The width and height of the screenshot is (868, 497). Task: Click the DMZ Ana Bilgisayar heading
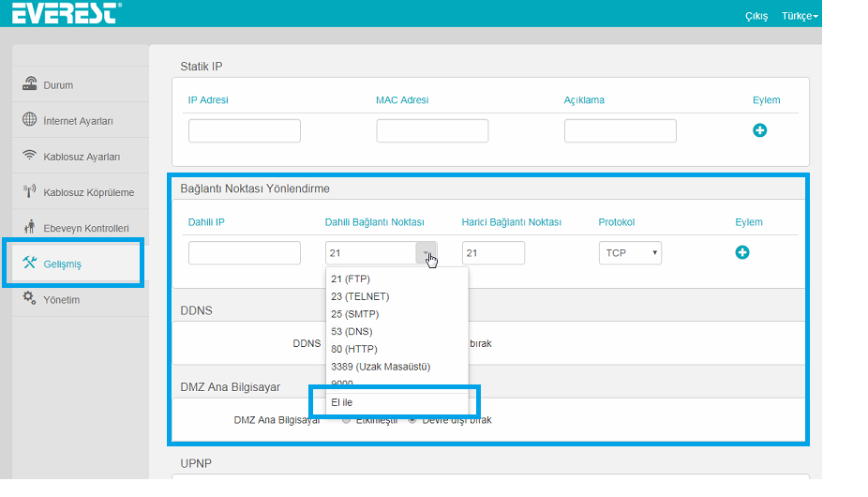pos(230,386)
